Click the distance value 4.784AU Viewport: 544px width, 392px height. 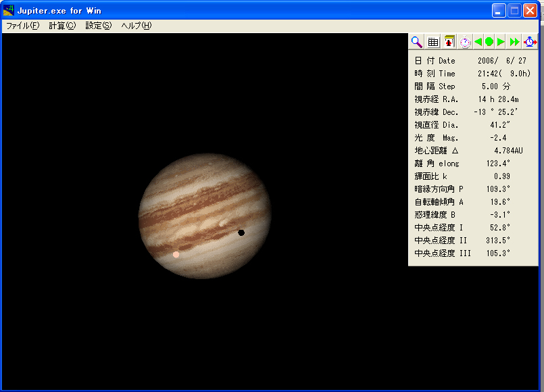(508, 151)
